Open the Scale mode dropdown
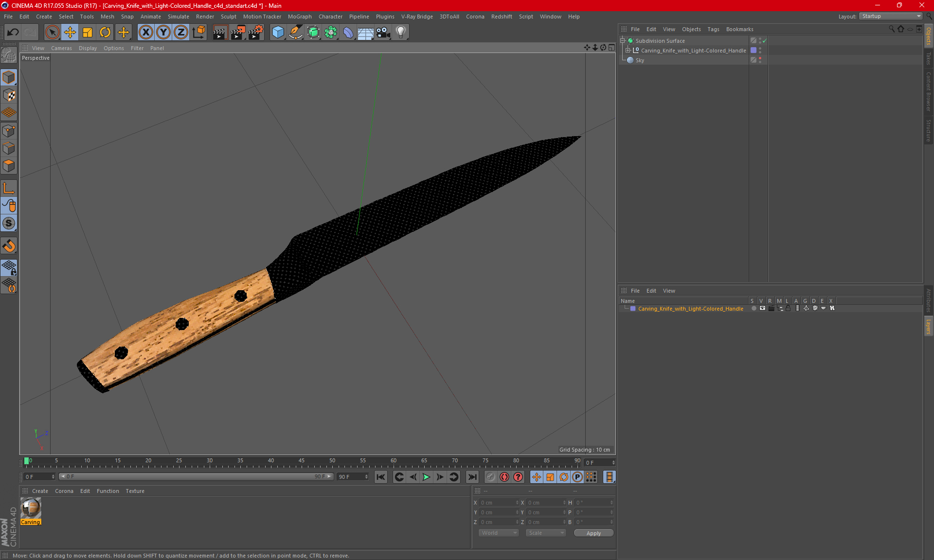The image size is (934, 560). [546, 533]
